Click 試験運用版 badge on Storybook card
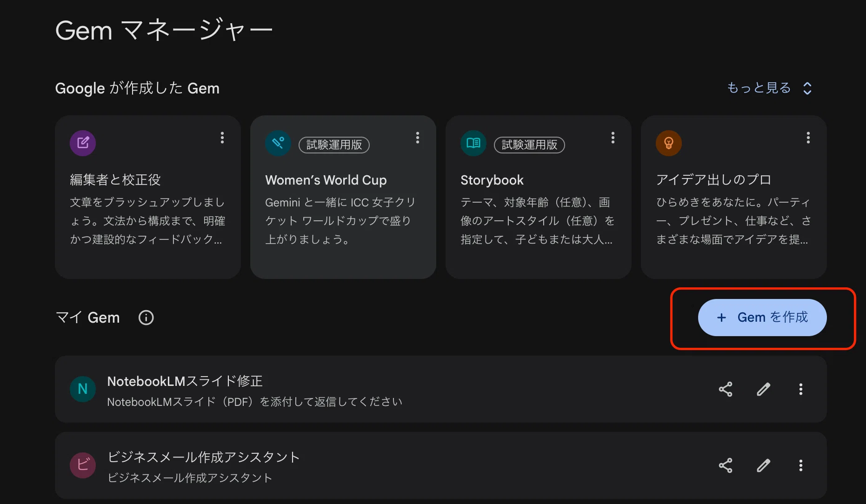Image resolution: width=866 pixels, height=504 pixels. [x=529, y=145]
